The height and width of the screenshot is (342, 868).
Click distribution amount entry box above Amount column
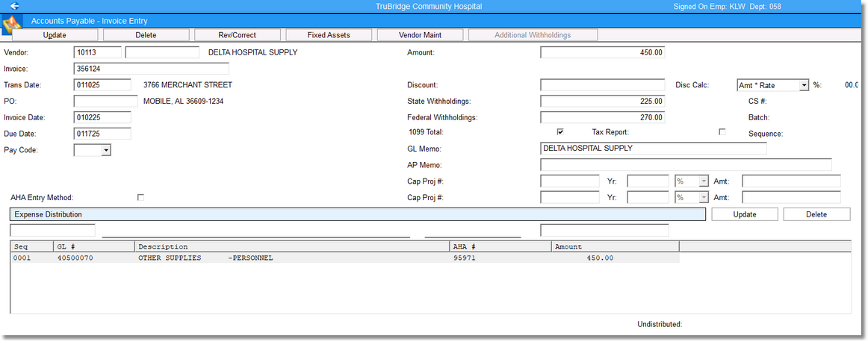point(604,230)
